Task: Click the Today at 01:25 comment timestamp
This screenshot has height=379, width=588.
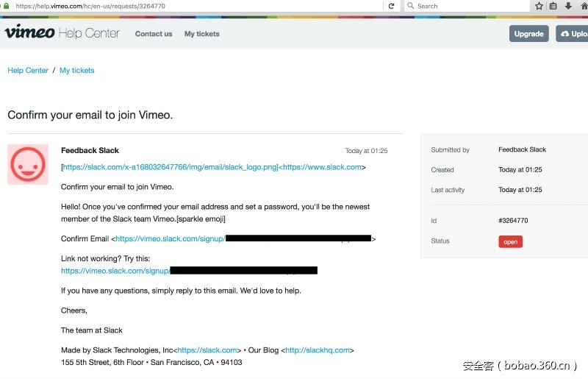Action: click(366, 151)
